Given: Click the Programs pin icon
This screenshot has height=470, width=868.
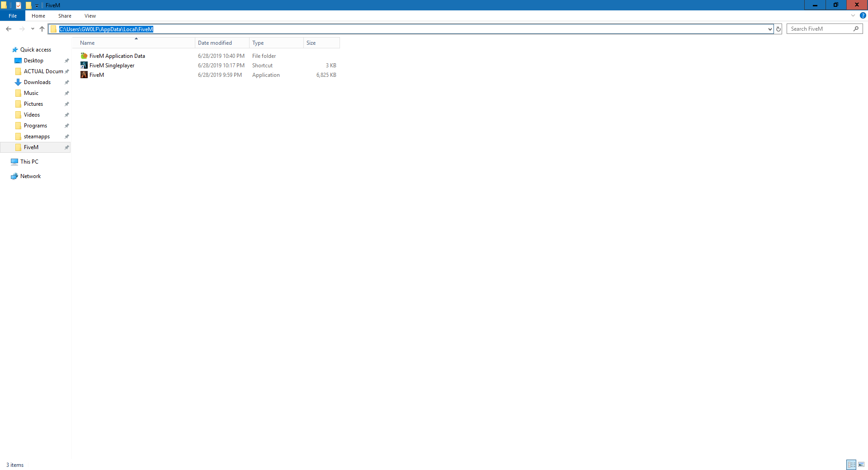Looking at the screenshot, I should click(67, 126).
